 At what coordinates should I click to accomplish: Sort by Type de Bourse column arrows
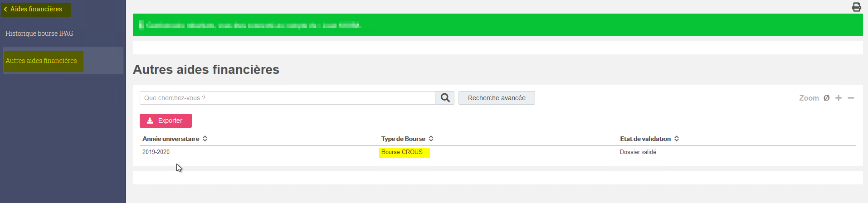pyautogui.click(x=431, y=139)
